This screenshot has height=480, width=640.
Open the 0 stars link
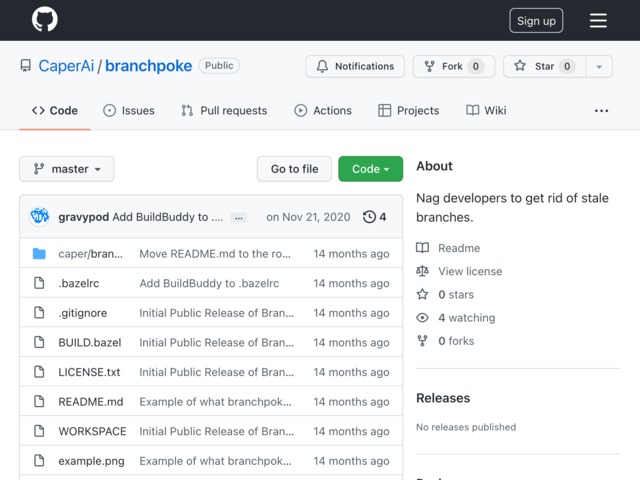click(456, 295)
